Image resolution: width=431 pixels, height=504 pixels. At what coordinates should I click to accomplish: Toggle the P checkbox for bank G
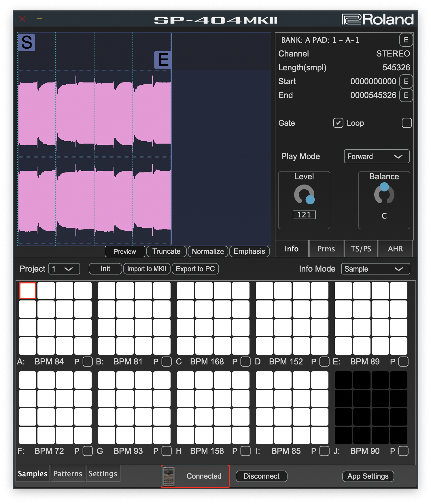(x=167, y=451)
